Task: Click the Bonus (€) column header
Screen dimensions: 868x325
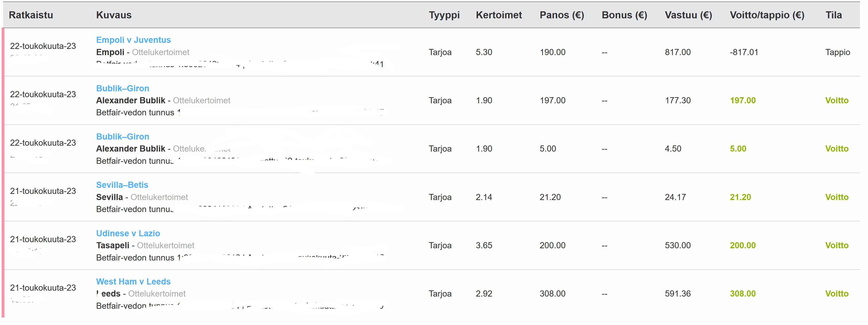Action: (x=624, y=15)
